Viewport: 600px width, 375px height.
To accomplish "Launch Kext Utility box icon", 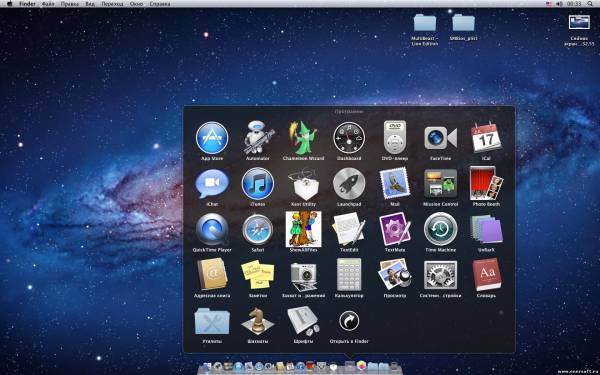I will [x=303, y=184].
